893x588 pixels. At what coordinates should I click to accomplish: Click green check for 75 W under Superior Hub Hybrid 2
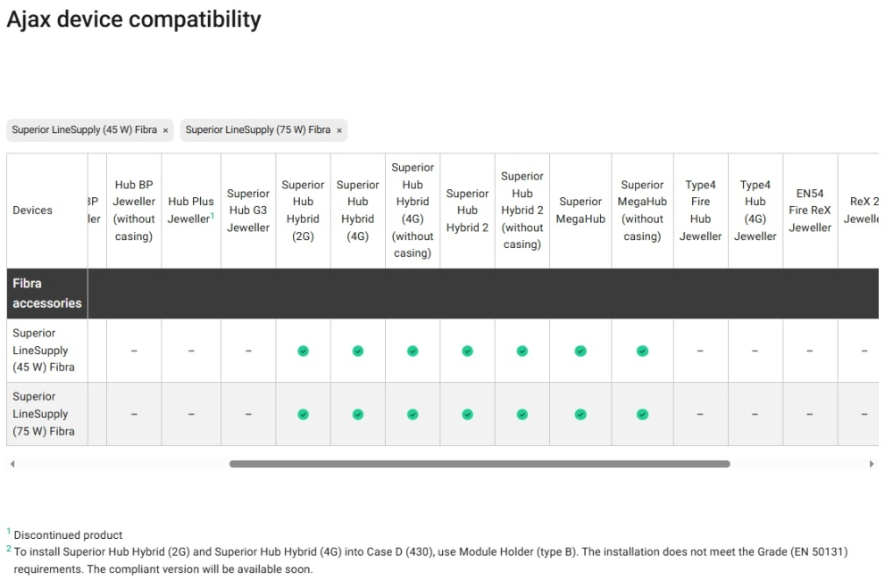(x=467, y=414)
